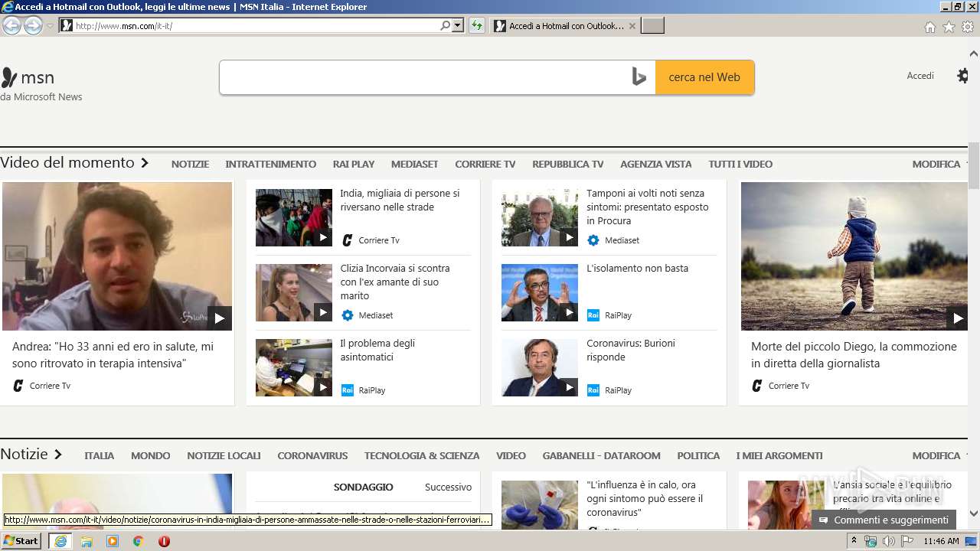Click the Windows Start button
This screenshot has height=551, width=980.
21,541
